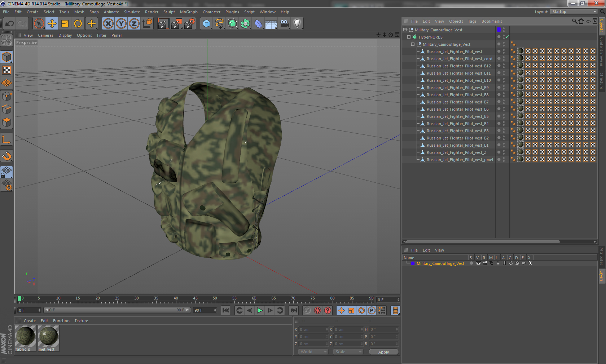The image size is (606, 364).
Task: Enable the Snap magnet icon
Action: (x=6, y=156)
